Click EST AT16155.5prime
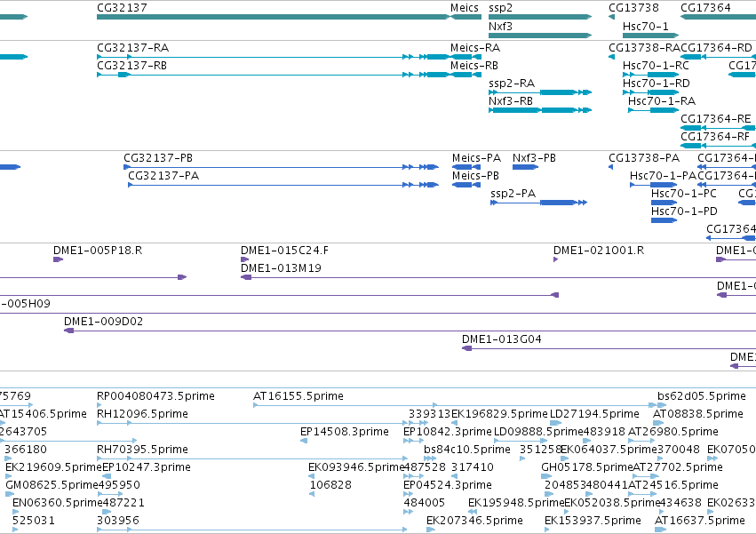This screenshot has height=534, width=756. point(298,396)
